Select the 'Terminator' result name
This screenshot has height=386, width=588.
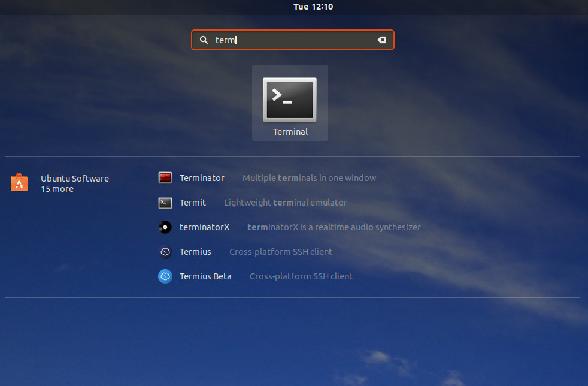tap(202, 178)
